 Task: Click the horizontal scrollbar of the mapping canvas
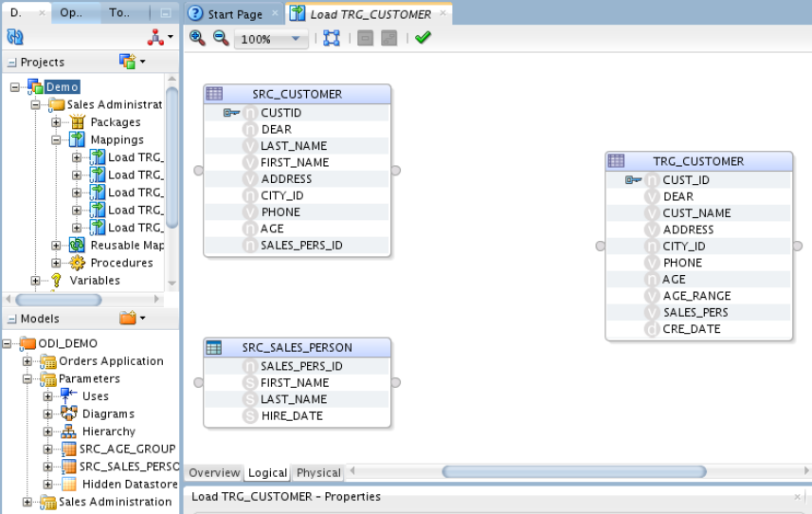click(574, 471)
